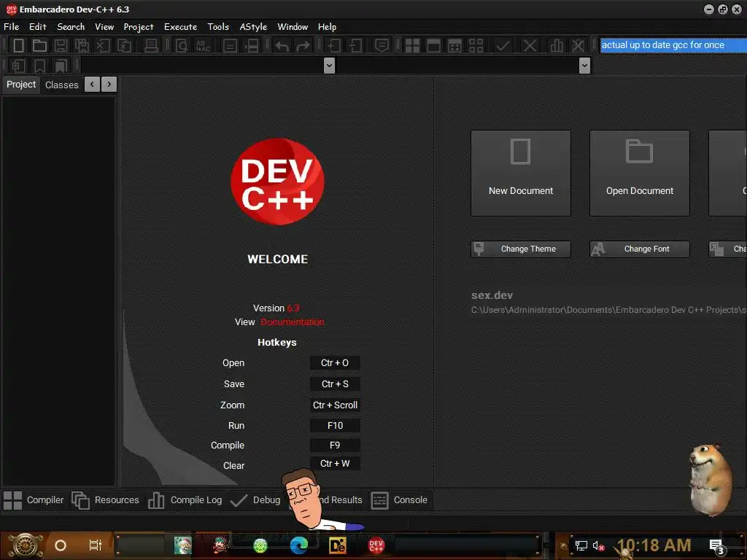Open the File menu
Viewport: 747px width, 560px height.
[12, 27]
